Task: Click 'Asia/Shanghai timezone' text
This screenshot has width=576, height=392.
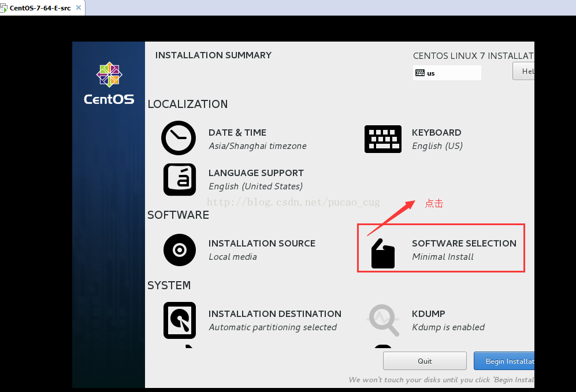Action: point(258,146)
